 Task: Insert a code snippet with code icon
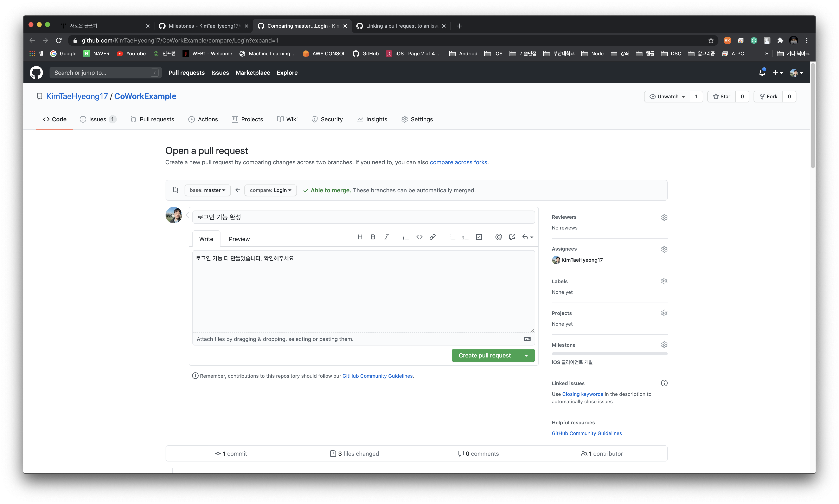click(x=419, y=237)
